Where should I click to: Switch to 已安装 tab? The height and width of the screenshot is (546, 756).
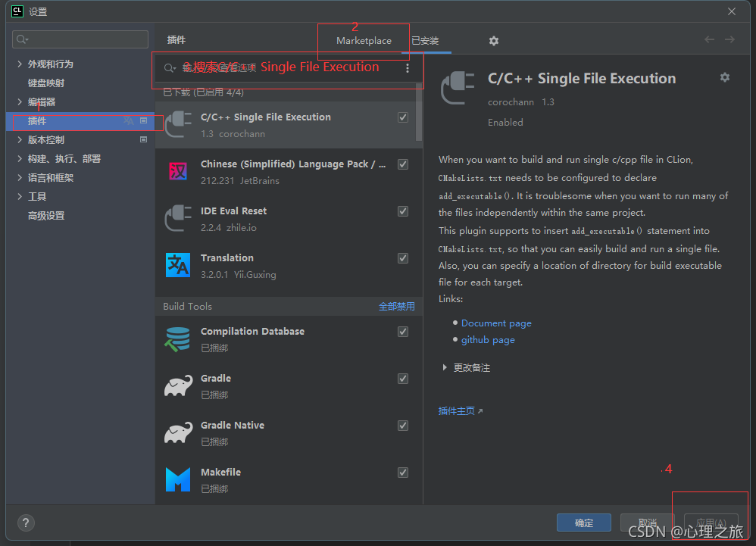(x=425, y=40)
